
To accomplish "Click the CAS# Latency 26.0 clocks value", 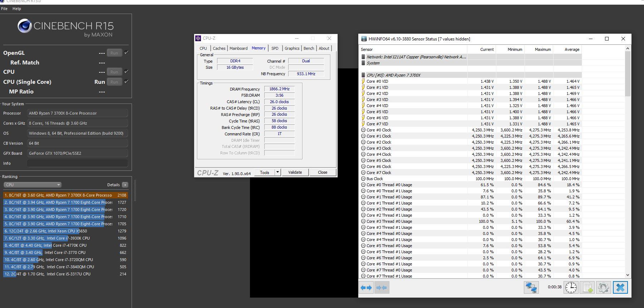I will [x=279, y=102].
